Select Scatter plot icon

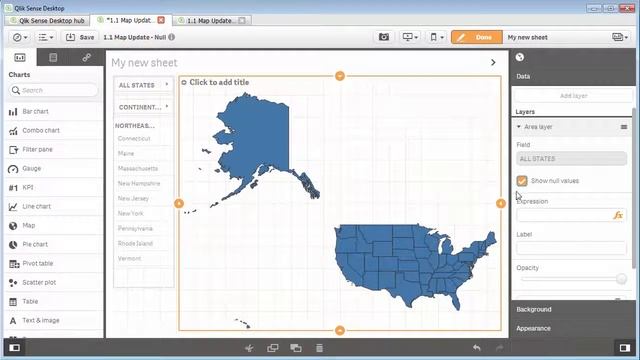click(x=13, y=282)
